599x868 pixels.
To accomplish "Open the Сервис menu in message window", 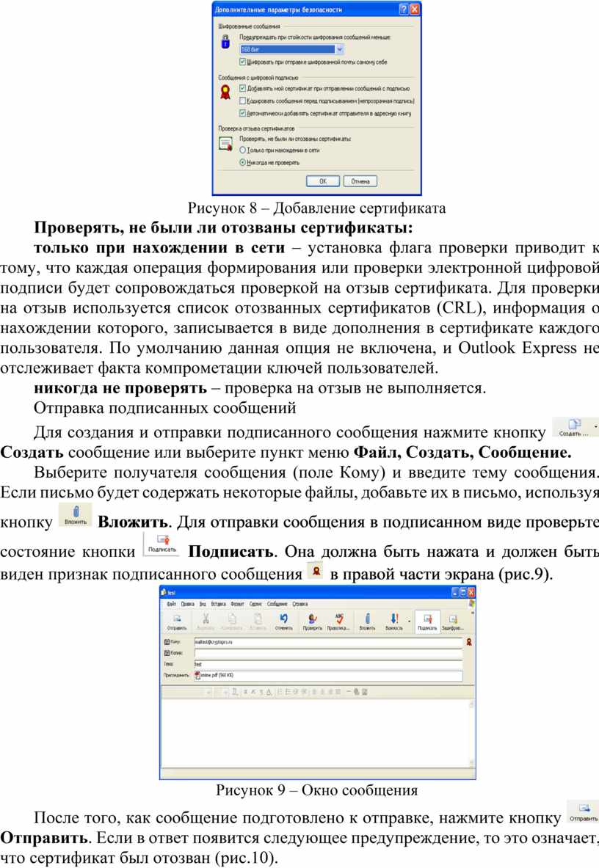I will [x=255, y=604].
